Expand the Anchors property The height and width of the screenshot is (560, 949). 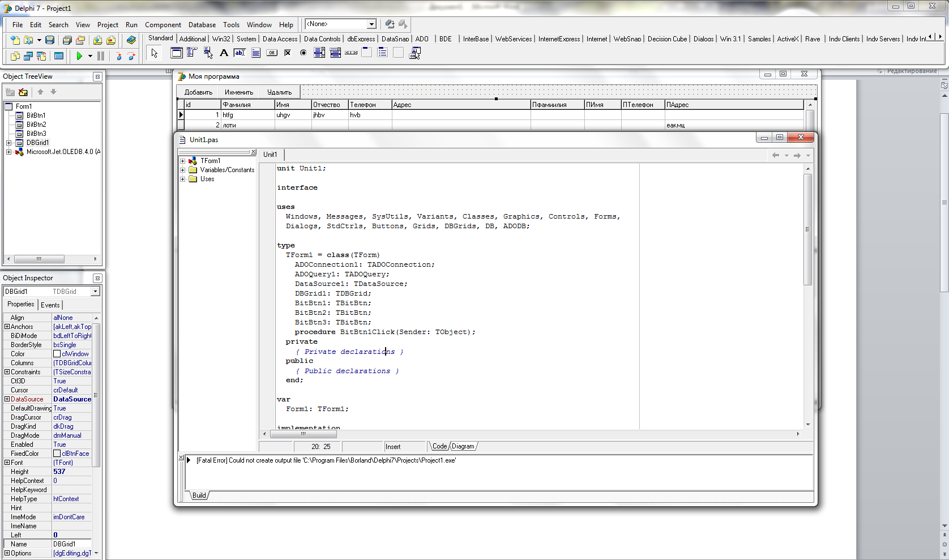(x=7, y=327)
